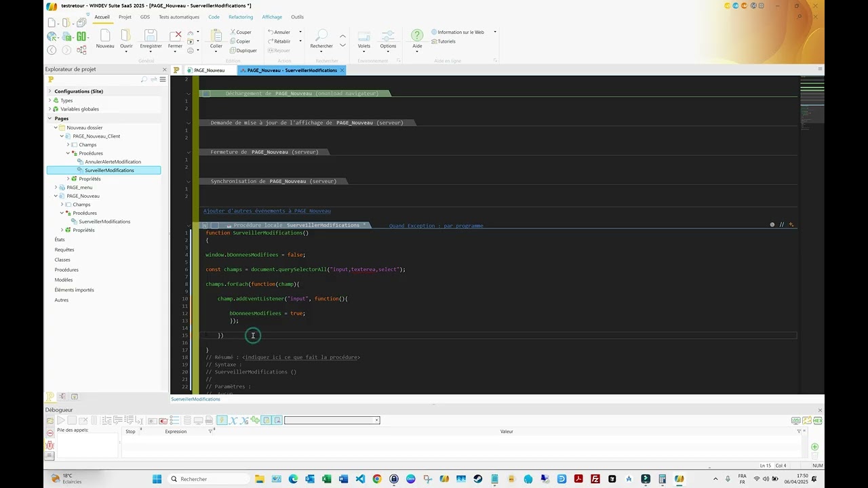Toggle the page view button in debugger
Viewport: 868px width, 488px height.
coord(267,420)
